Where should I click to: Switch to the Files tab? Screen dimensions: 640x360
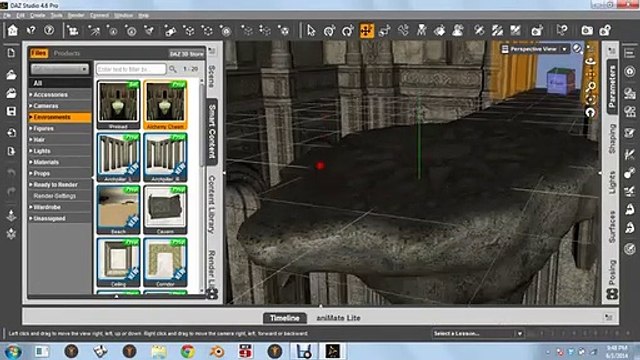tap(39, 53)
